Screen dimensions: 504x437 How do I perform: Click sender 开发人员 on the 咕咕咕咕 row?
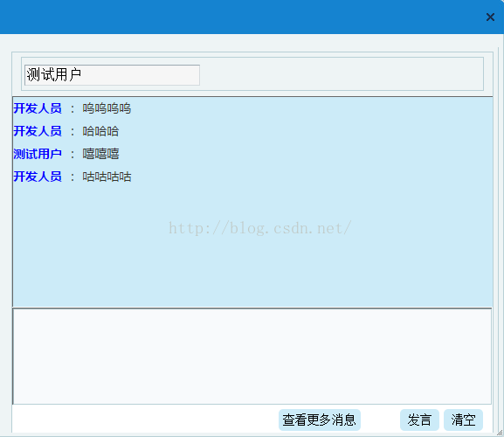[38, 177]
